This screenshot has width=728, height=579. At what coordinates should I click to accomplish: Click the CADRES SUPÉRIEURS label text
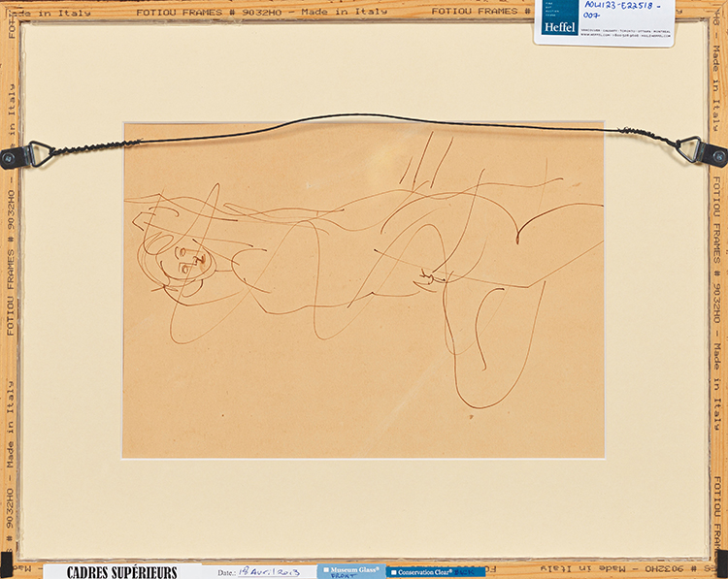pos(121,572)
